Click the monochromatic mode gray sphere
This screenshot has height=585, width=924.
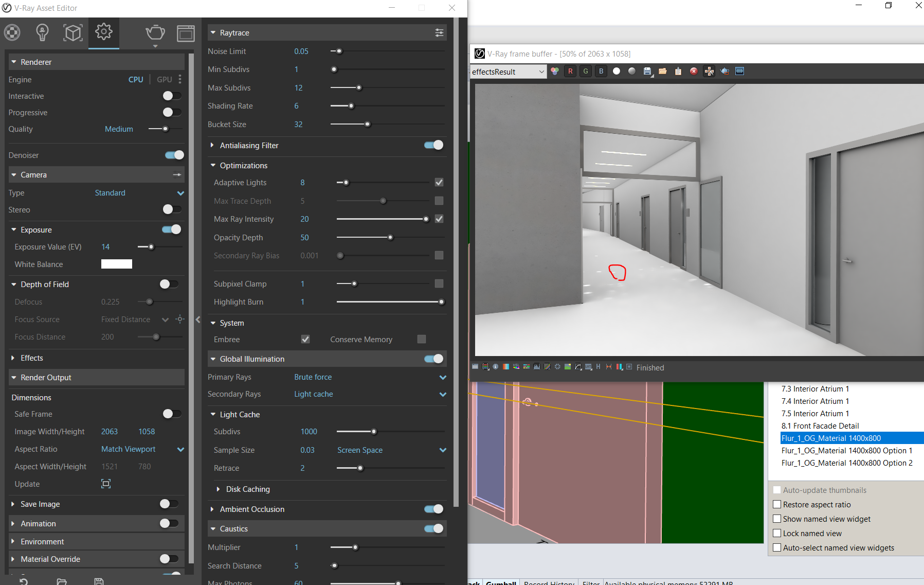(x=632, y=72)
